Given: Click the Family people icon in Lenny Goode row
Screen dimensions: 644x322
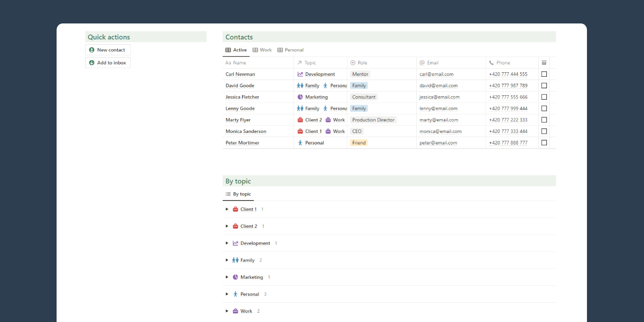Looking at the screenshot, I should tap(300, 109).
